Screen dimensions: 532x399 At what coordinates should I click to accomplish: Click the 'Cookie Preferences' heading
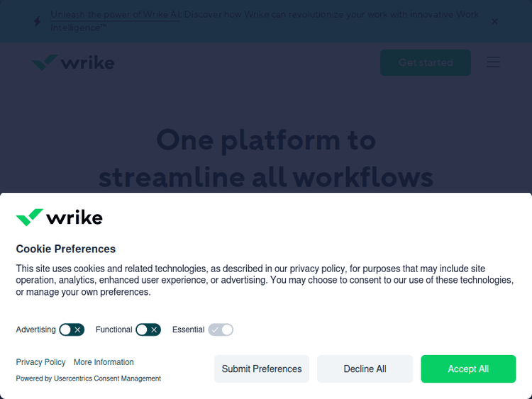66,249
